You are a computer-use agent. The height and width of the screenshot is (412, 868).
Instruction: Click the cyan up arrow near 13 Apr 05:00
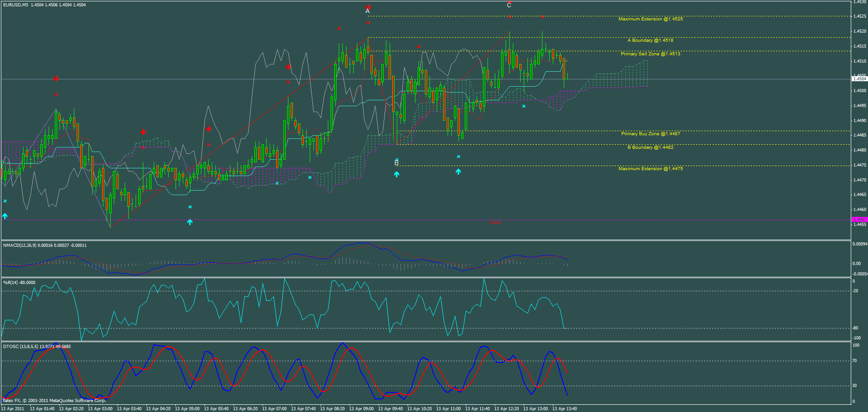click(190, 222)
